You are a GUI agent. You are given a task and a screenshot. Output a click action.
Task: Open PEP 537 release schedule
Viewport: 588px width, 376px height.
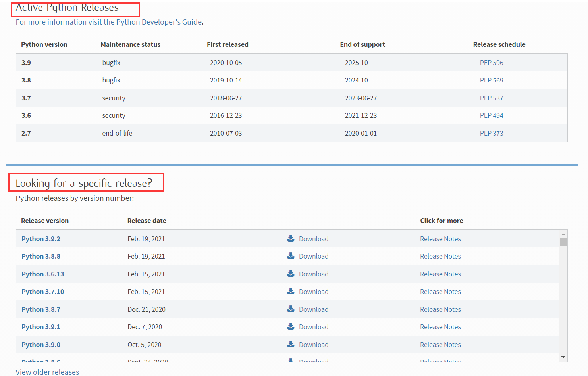(492, 98)
